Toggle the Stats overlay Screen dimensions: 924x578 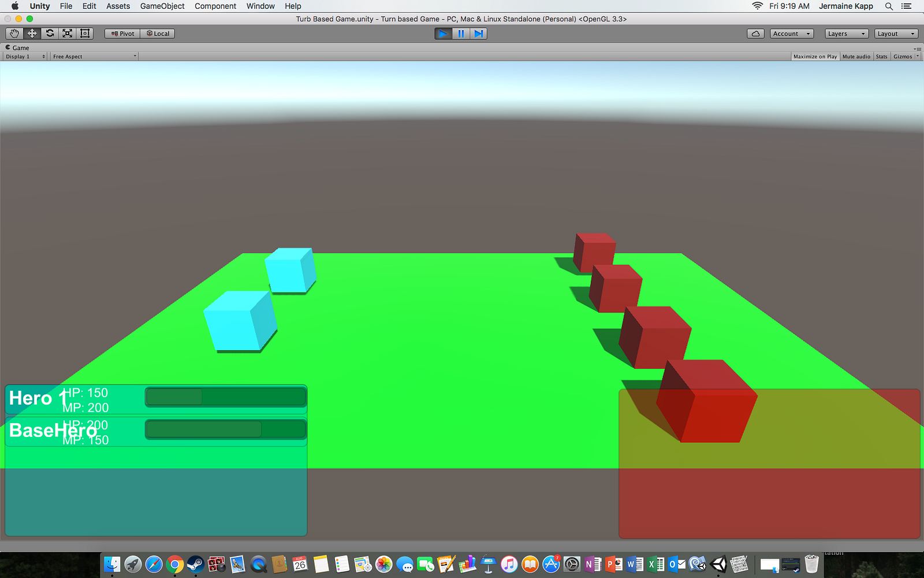tap(881, 57)
